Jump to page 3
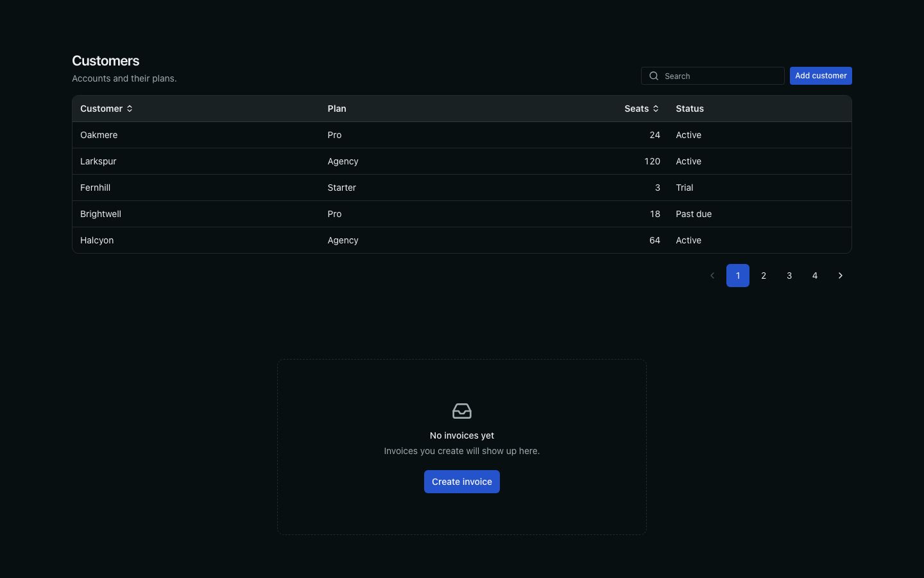This screenshot has height=578, width=924. [x=789, y=276]
